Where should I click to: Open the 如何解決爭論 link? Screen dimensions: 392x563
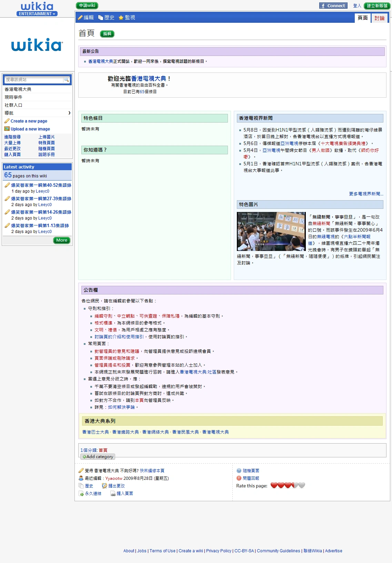point(121,407)
